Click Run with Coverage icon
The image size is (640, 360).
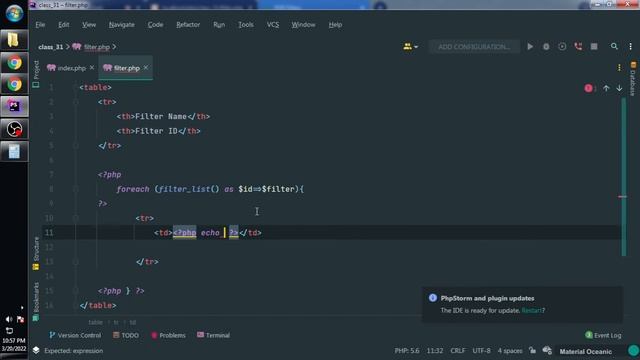[562, 47]
